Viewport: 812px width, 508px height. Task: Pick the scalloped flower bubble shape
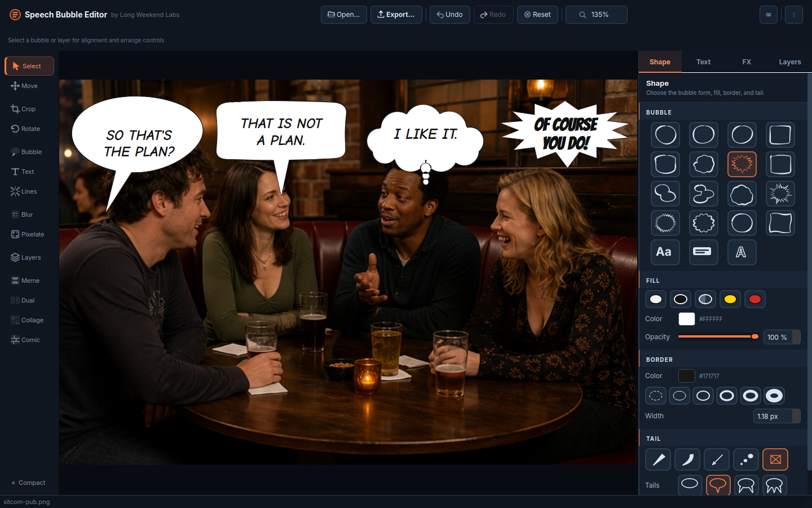[704, 223]
